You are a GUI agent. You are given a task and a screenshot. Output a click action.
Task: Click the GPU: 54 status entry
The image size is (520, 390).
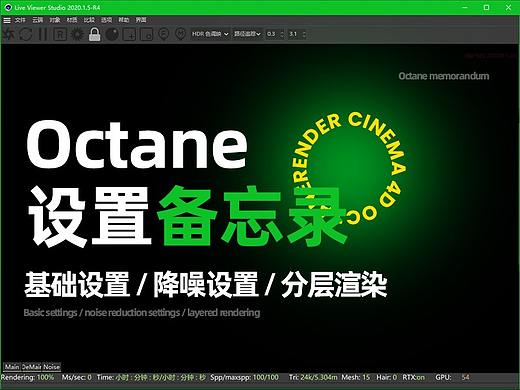click(x=452, y=378)
